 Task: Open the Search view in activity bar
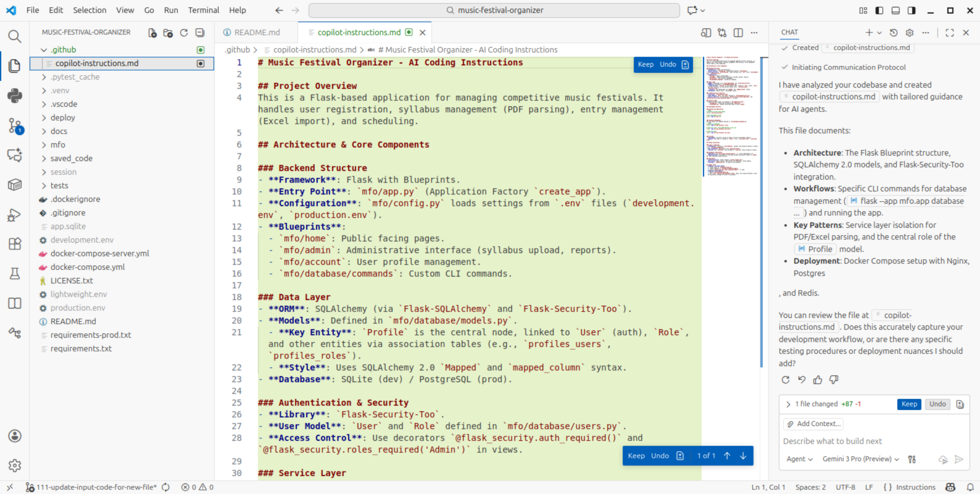coord(15,36)
